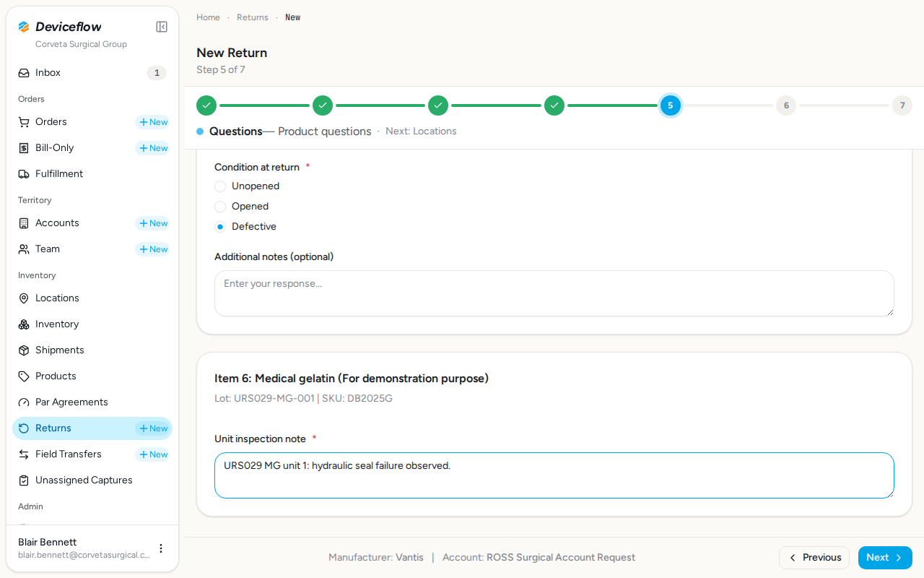
Task: Click the Bill-Only dollar receipt icon
Action: [24, 148]
